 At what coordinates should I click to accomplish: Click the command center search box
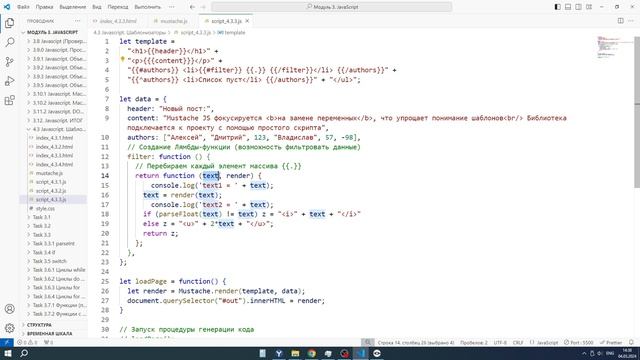331,7
